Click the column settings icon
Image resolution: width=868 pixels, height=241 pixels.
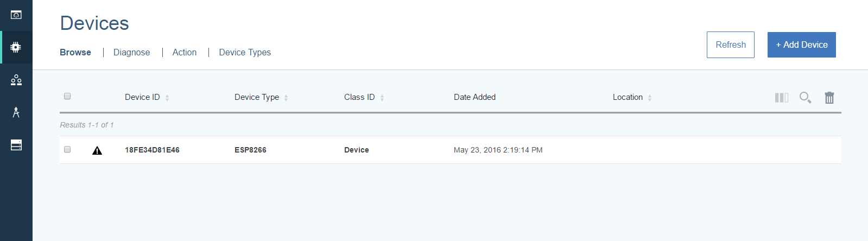click(781, 98)
